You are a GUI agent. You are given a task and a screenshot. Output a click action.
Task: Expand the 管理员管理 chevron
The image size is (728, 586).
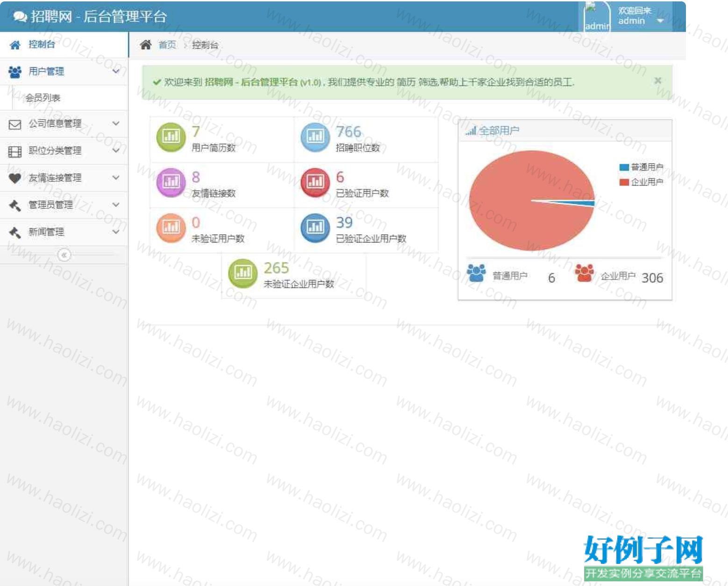coord(116,205)
